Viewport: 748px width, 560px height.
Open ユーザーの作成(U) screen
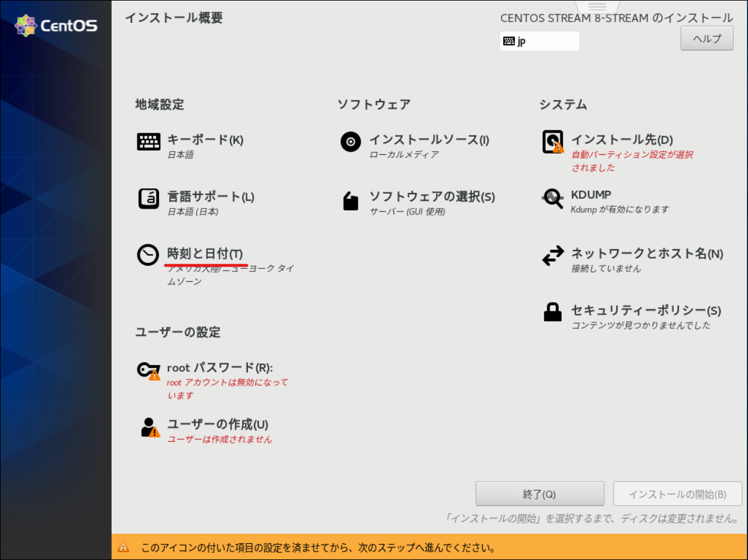coord(217,424)
